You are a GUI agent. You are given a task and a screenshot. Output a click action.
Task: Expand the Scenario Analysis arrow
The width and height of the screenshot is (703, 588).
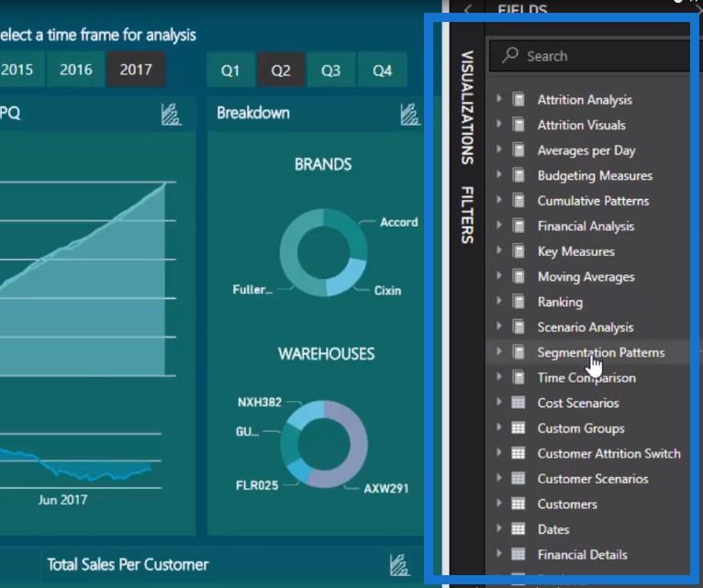(x=498, y=326)
